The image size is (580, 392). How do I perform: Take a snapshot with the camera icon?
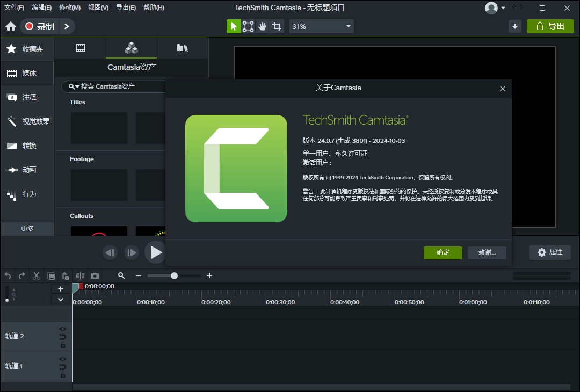coord(95,275)
